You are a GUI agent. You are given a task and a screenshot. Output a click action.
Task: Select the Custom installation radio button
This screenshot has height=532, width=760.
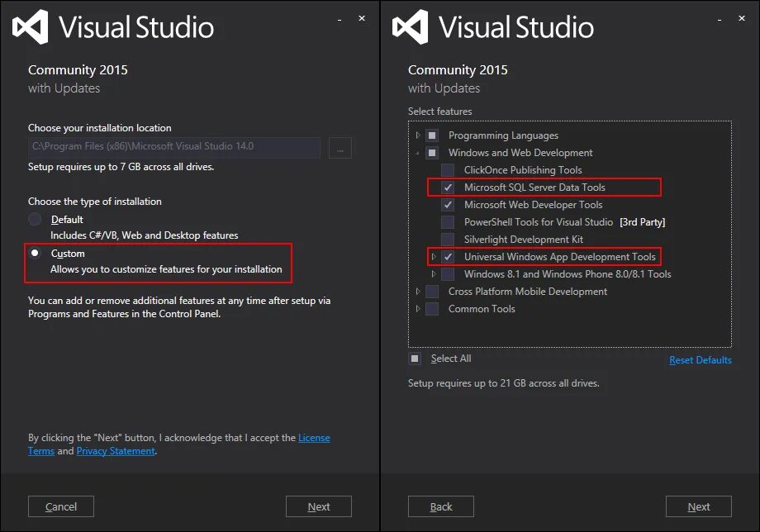click(x=35, y=253)
